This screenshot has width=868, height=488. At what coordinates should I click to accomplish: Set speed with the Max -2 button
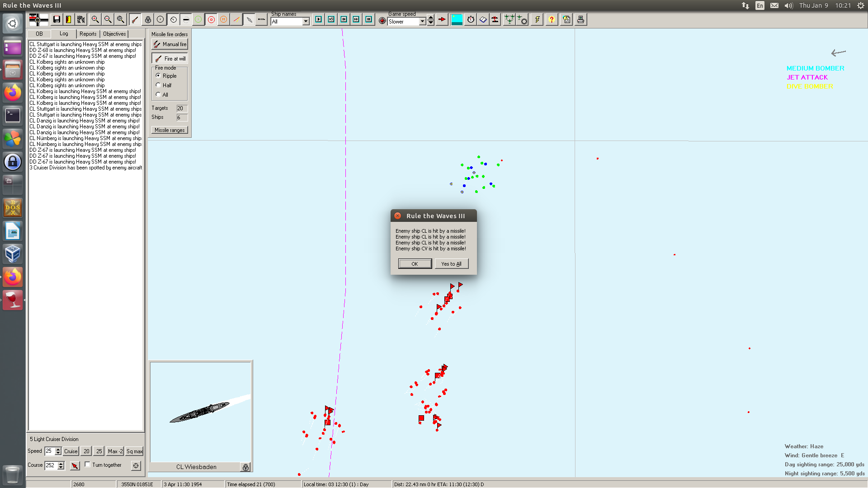pos(115,451)
